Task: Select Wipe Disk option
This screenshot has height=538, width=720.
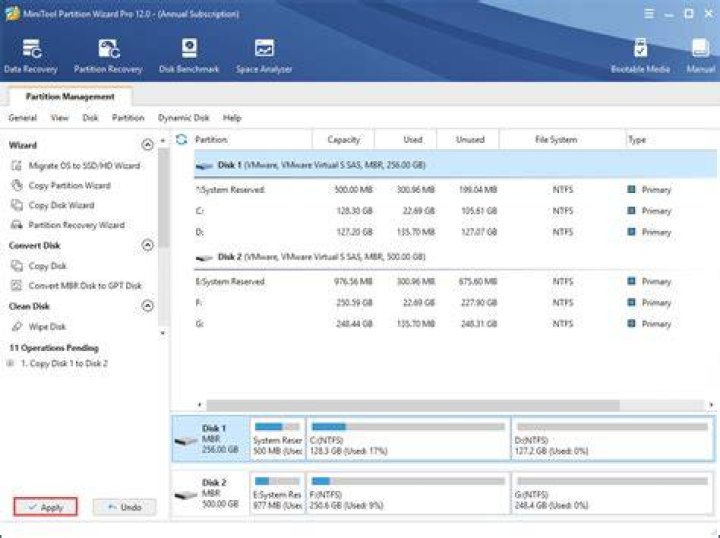Action: 39,327
